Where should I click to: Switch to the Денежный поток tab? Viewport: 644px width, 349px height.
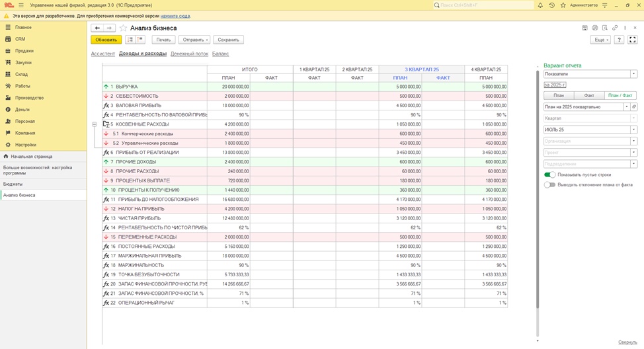pyautogui.click(x=189, y=54)
